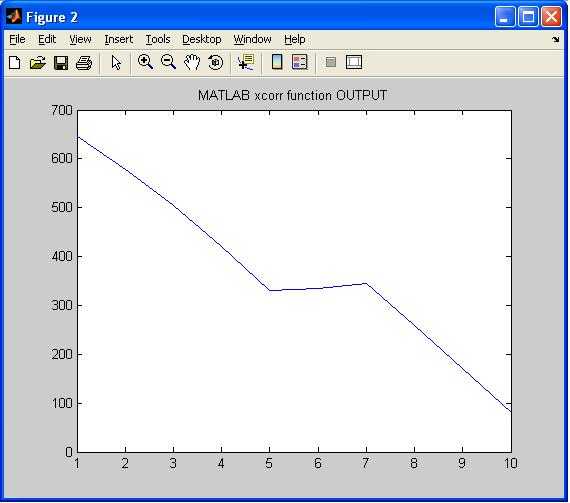This screenshot has width=570, height=503.
Task: Hide plot tools with the small gray square icon
Action: coord(331,62)
